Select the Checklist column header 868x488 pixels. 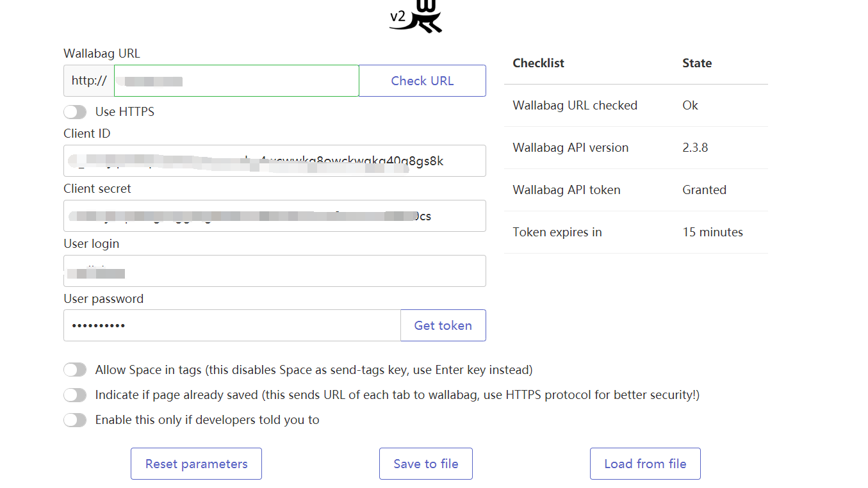pos(539,63)
